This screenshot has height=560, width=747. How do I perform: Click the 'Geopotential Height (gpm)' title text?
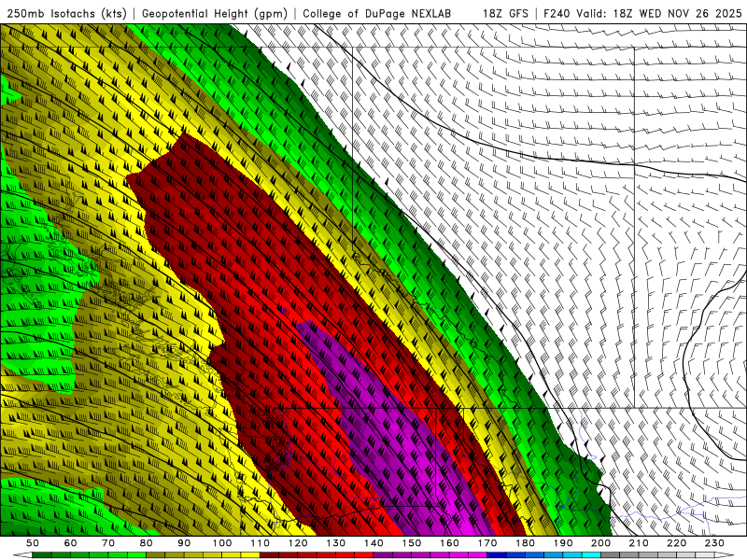pos(215,14)
